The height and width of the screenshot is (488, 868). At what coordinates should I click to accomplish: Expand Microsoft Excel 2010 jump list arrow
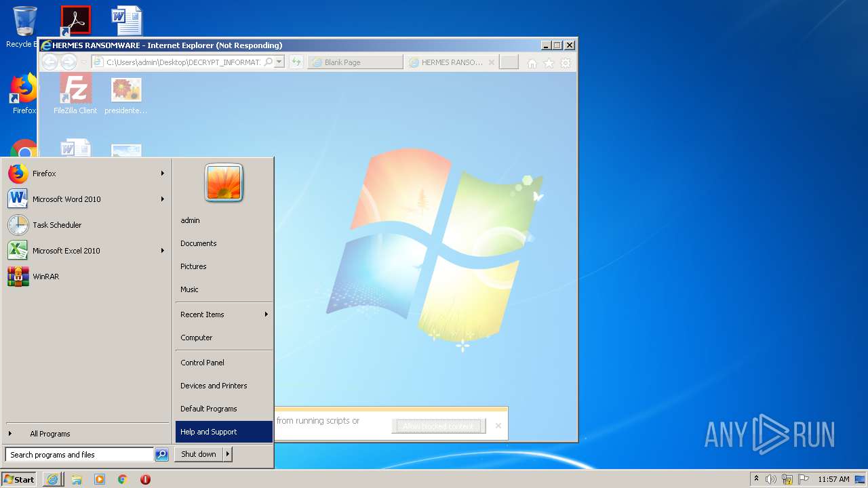[163, 251]
